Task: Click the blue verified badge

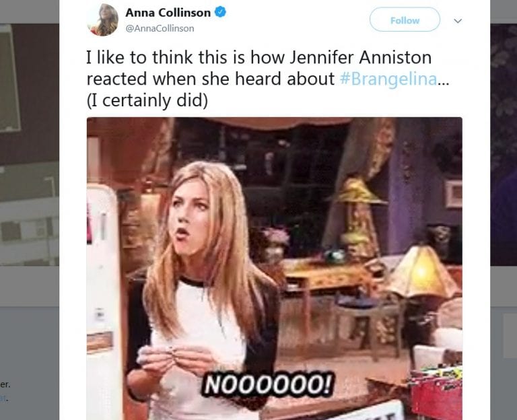Action: tap(220, 13)
